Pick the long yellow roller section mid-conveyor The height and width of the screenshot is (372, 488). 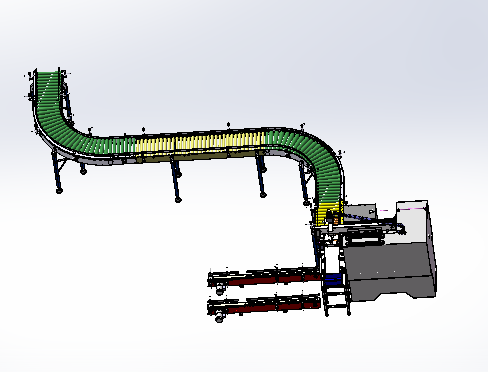(x=200, y=143)
